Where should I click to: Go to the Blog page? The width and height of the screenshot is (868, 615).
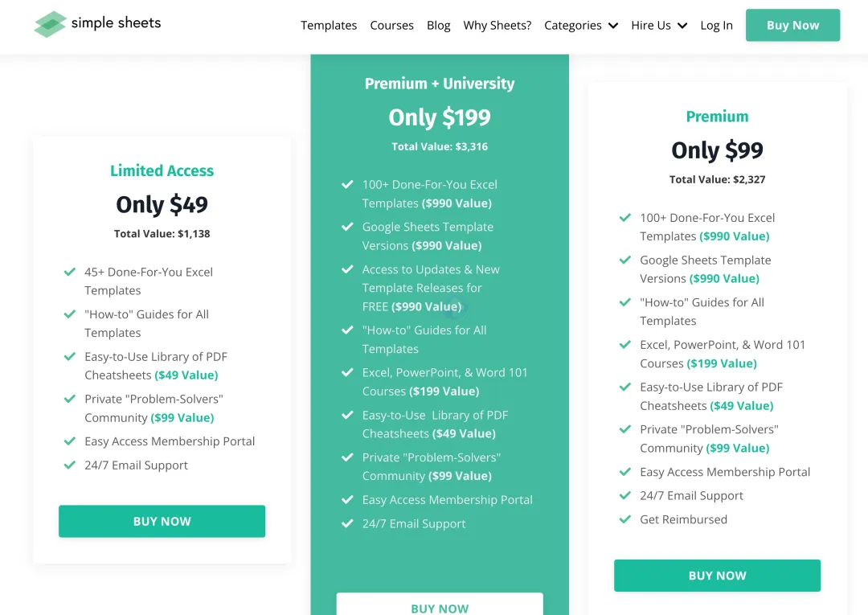coord(439,26)
